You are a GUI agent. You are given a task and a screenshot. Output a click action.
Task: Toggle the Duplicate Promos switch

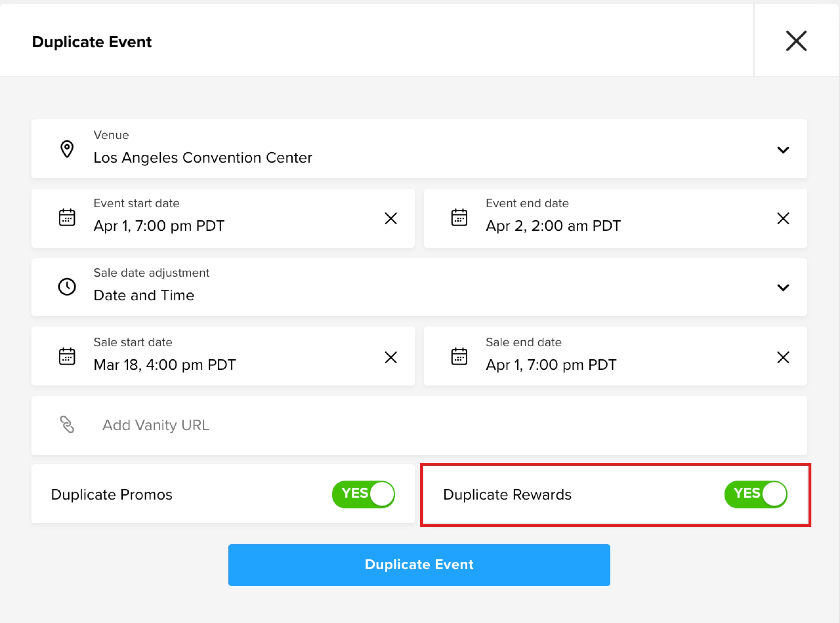[363, 494]
